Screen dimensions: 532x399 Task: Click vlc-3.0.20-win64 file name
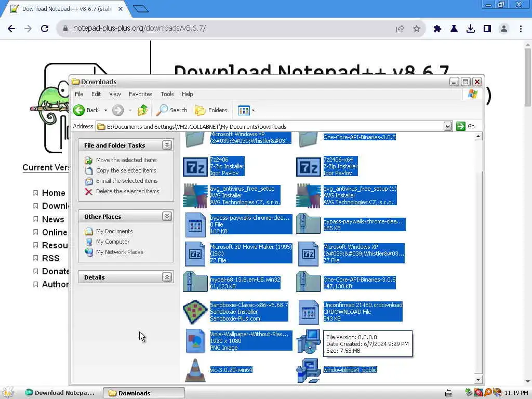pyautogui.click(x=231, y=370)
